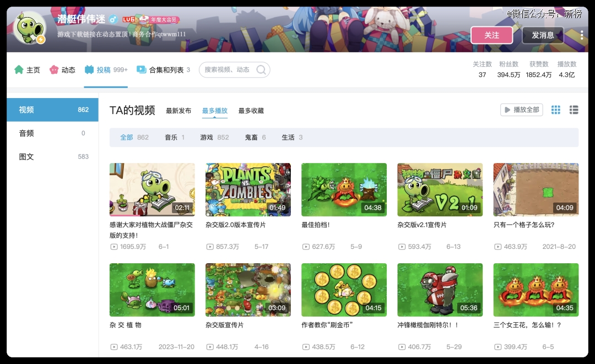Open the V2.1 01:09 video thumbnail

(440, 189)
